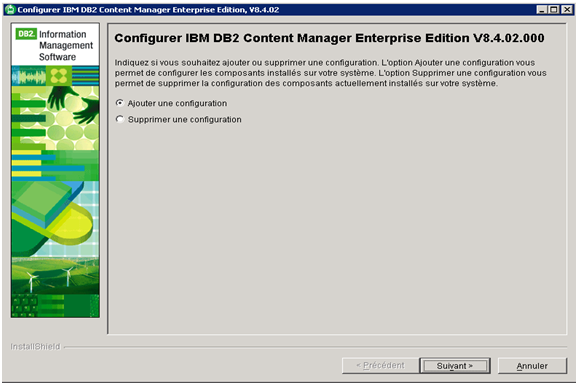Click the DB2 green logo badge
This screenshot has width=578, height=385.
pos(26,34)
